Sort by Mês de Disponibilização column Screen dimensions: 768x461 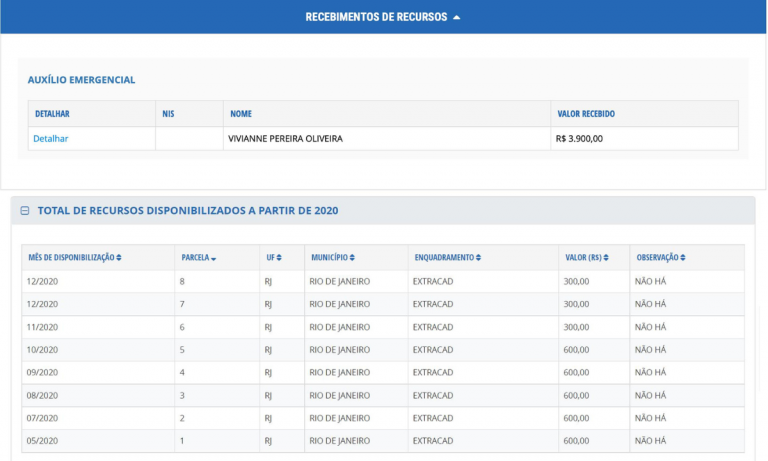point(74,258)
